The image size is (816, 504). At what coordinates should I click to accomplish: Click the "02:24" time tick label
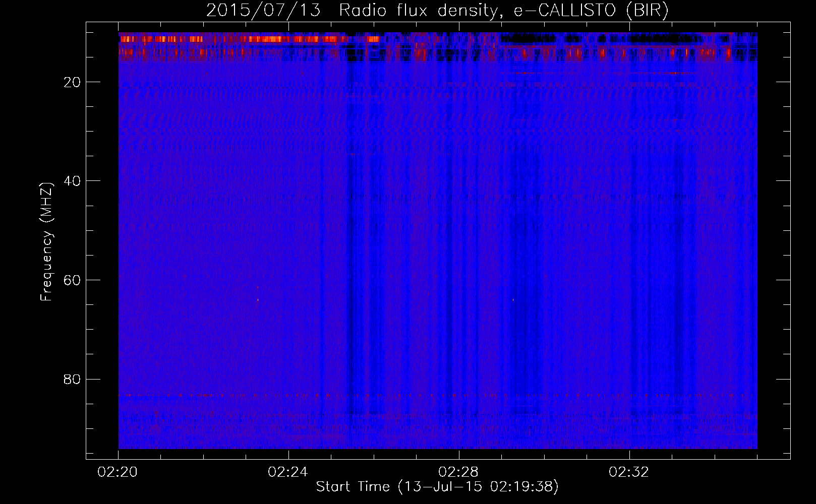[288, 472]
